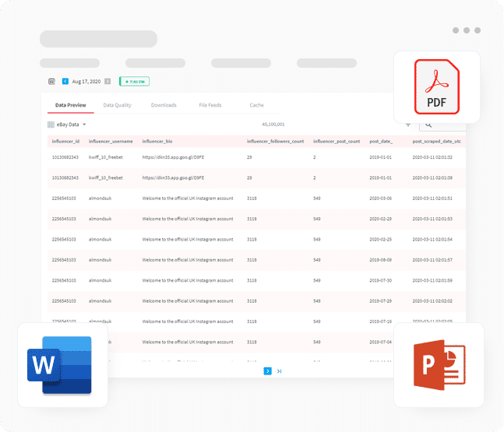
Task: Click scraped time 2020-03-11 02:01:53 cell
Action: pos(432,219)
